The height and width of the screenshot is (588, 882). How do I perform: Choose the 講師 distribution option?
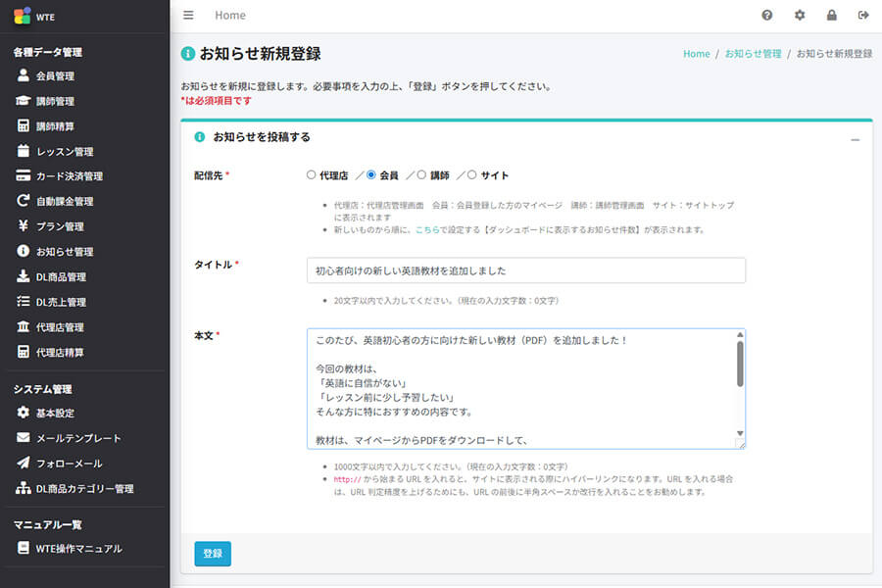(x=419, y=173)
